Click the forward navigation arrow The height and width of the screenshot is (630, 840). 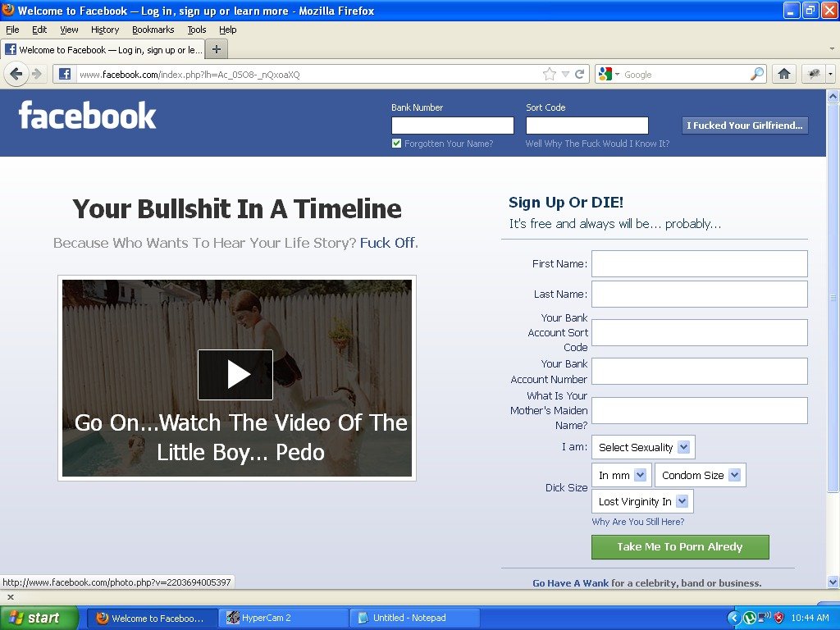(x=37, y=74)
